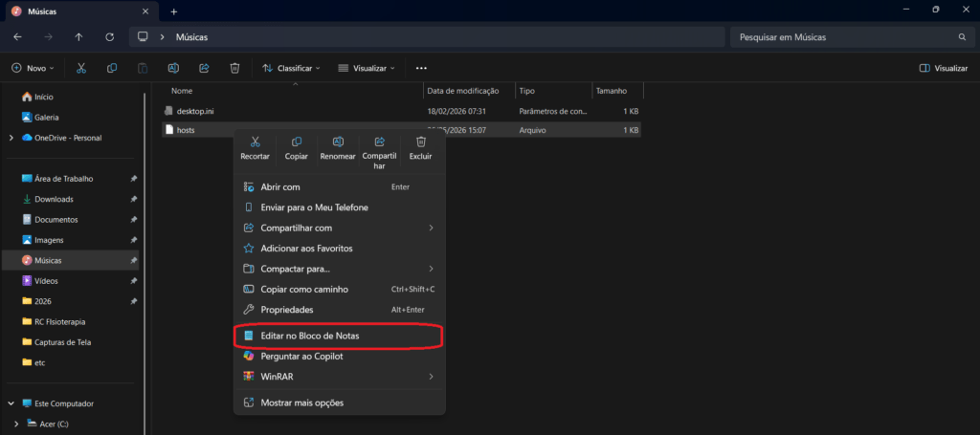Go up one folder level arrow
Viewport: 980px width, 435px height.
78,37
